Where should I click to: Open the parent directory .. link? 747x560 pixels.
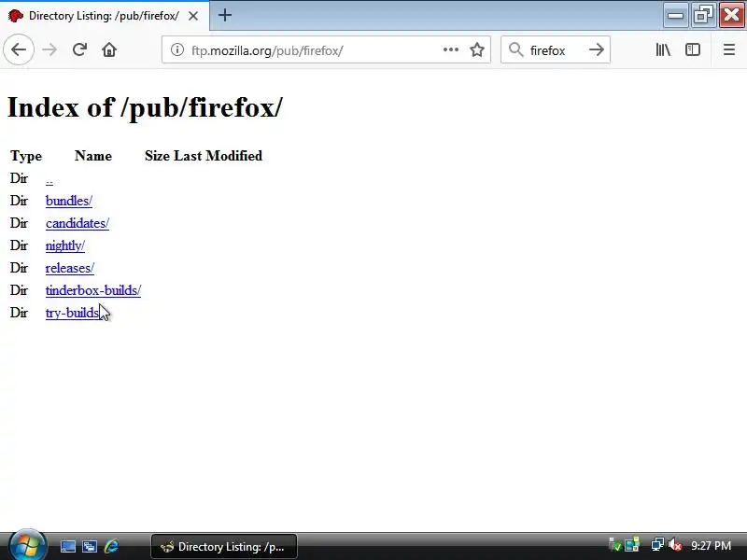tap(49, 179)
